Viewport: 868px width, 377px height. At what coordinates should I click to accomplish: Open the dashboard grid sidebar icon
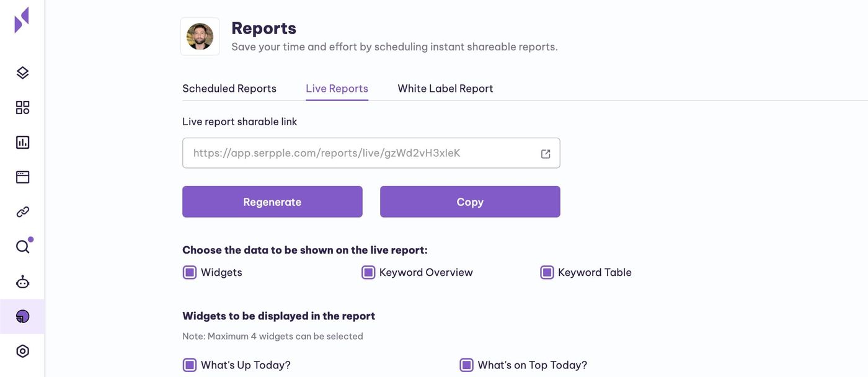[x=22, y=108]
